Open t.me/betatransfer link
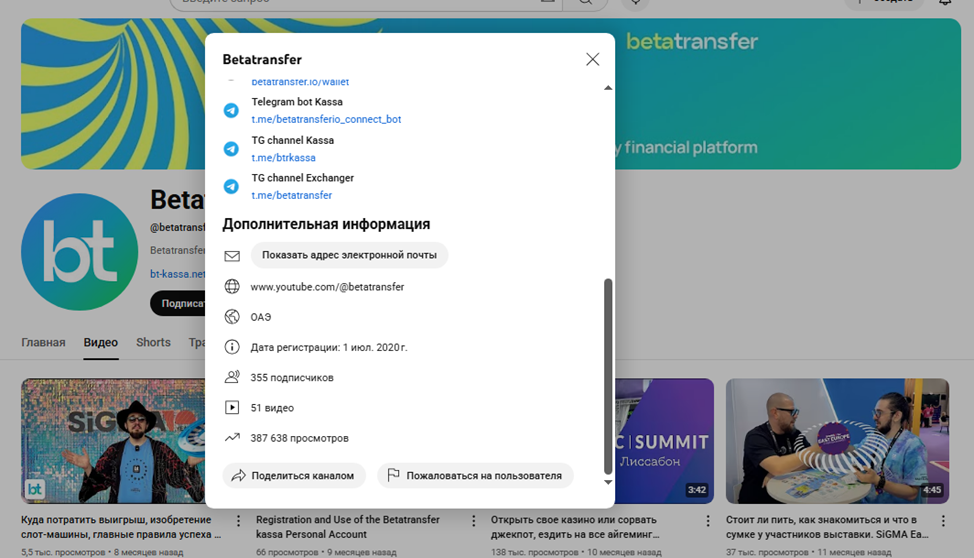974x558 pixels. (x=291, y=195)
